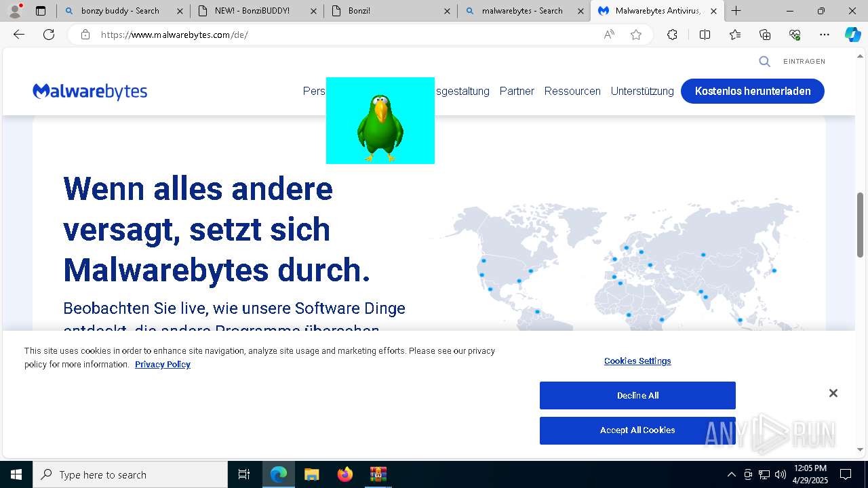868x488 pixels.
Task: Click the Windows 'Type here to search' box
Action: click(x=130, y=474)
